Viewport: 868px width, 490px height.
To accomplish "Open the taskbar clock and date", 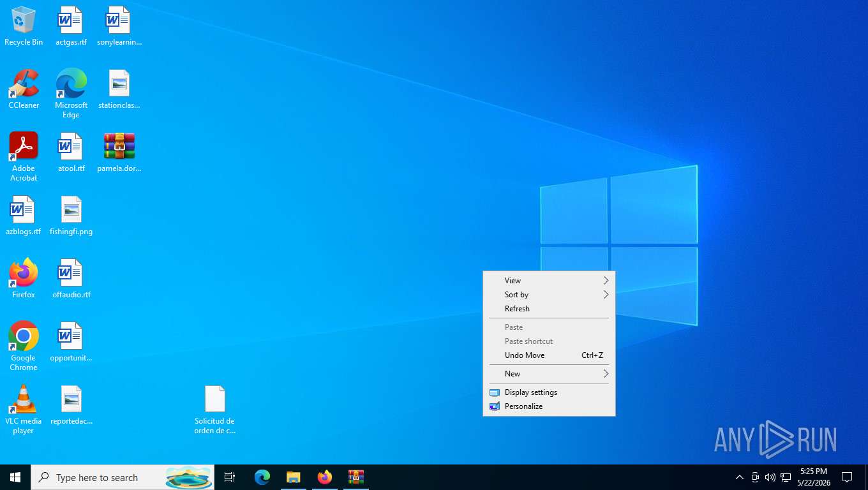I will point(814,477).
